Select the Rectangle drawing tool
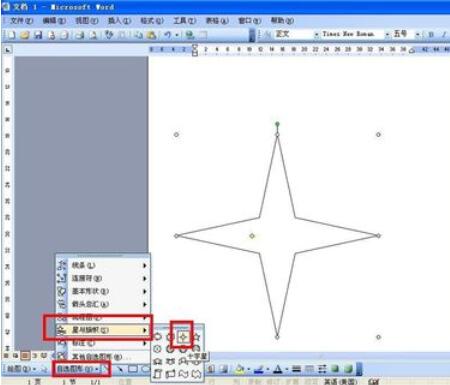Image resolution: width=450 pixels, height=385 pixels. click(133, 369)
